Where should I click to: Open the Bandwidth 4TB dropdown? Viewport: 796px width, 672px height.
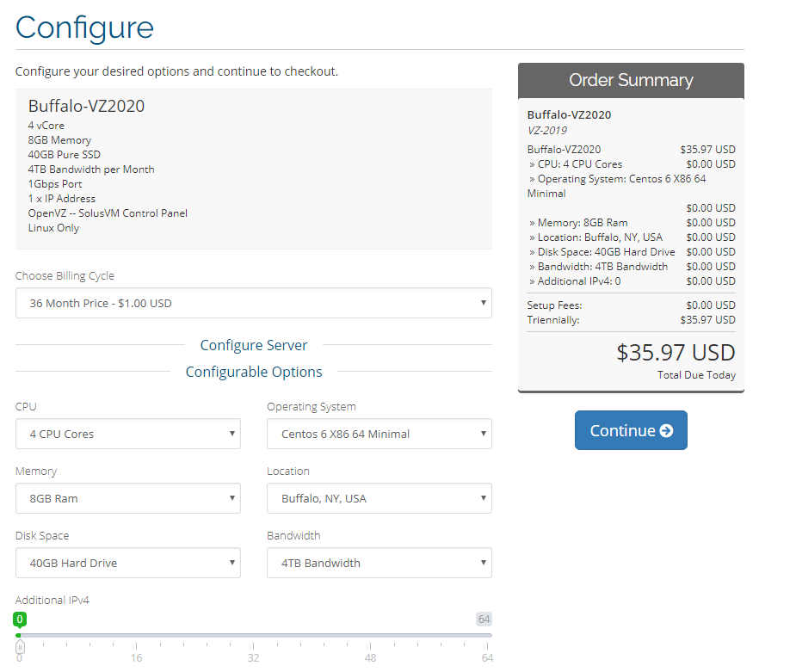(x=379, y=563)
